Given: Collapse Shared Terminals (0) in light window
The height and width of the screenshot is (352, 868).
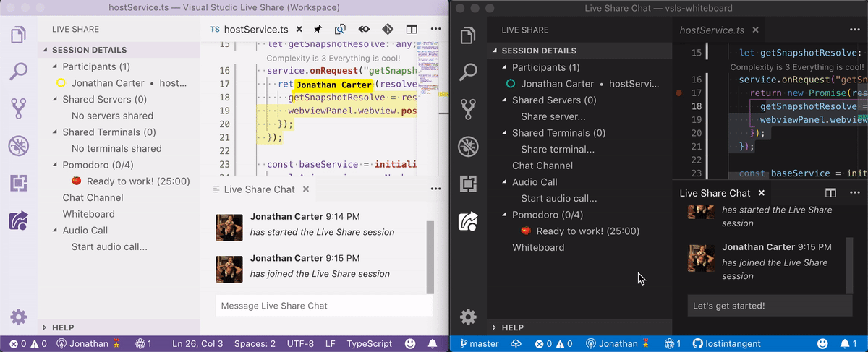Looking at the screenshot, I should (56, 132).
